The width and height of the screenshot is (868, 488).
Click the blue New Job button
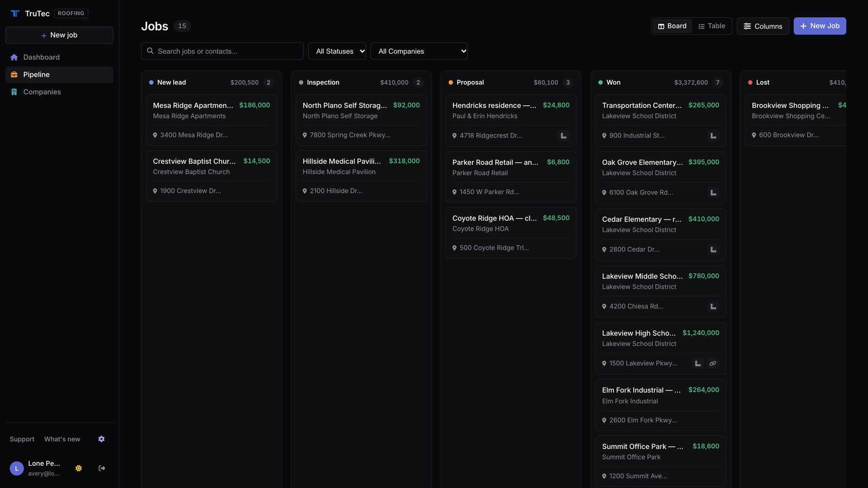pos(820,26)
